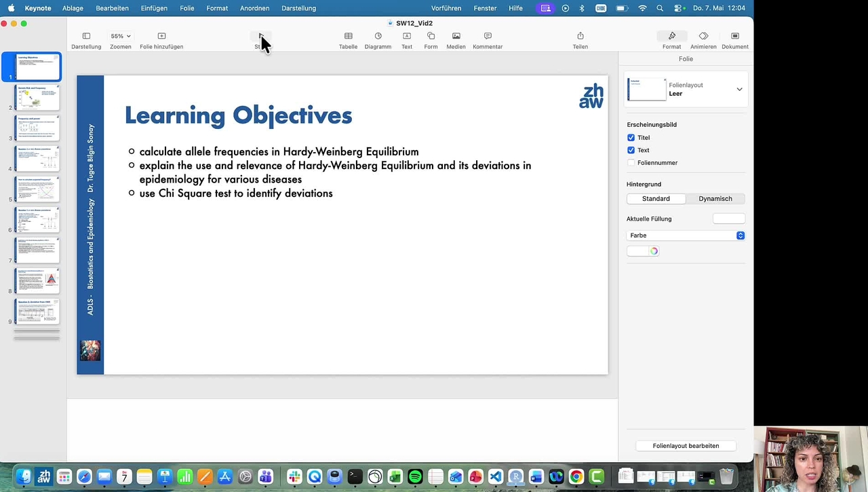Click the Learning Objectives slide title
Image resolution: width=868 pixels, height=492 pixels.
(239, 115)
